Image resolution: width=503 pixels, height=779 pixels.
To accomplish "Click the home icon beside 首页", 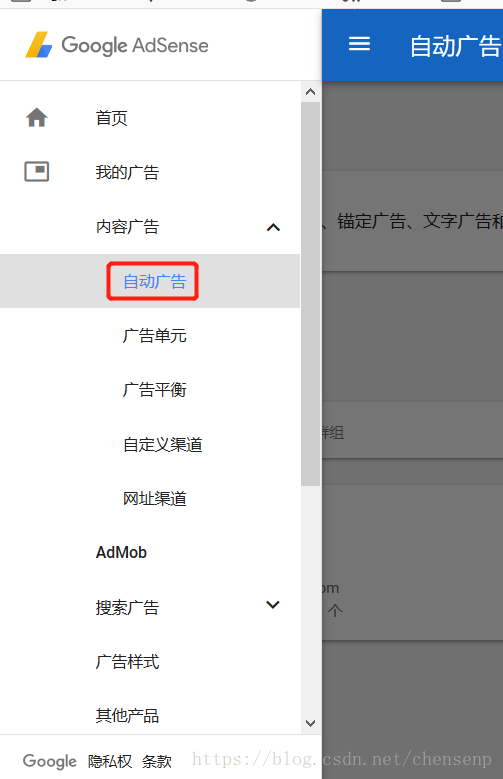I will click(x=37, y=118).
